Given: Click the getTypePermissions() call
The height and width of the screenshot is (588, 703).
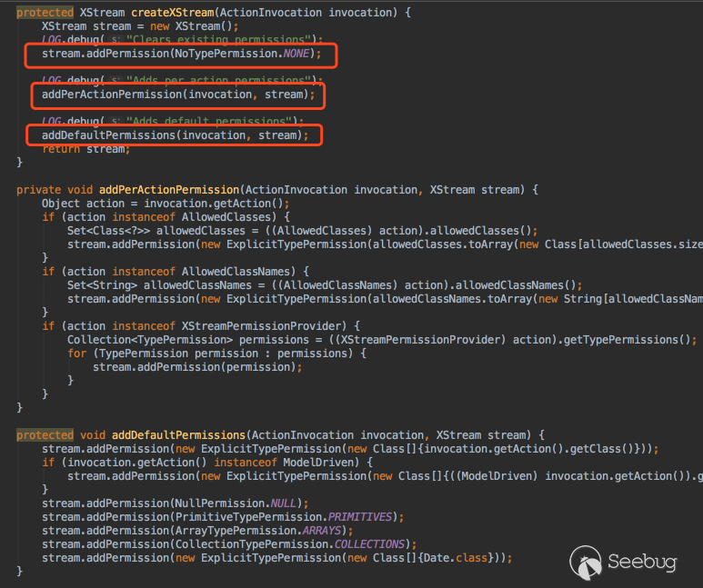Looking at the screenshot, I should click(x=627, y=340).
